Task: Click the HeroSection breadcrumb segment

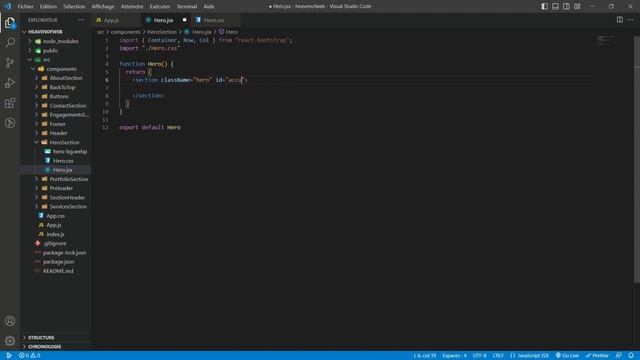Action: click(162, 32)
